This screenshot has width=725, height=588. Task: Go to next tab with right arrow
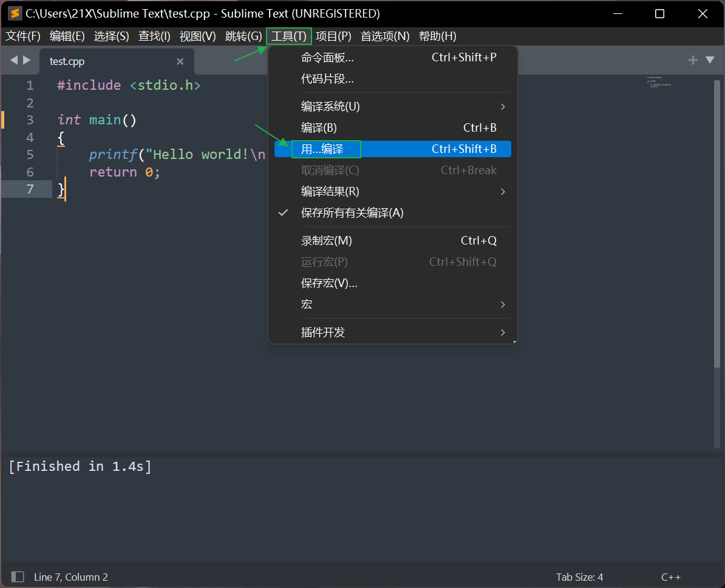coord(27,60)
